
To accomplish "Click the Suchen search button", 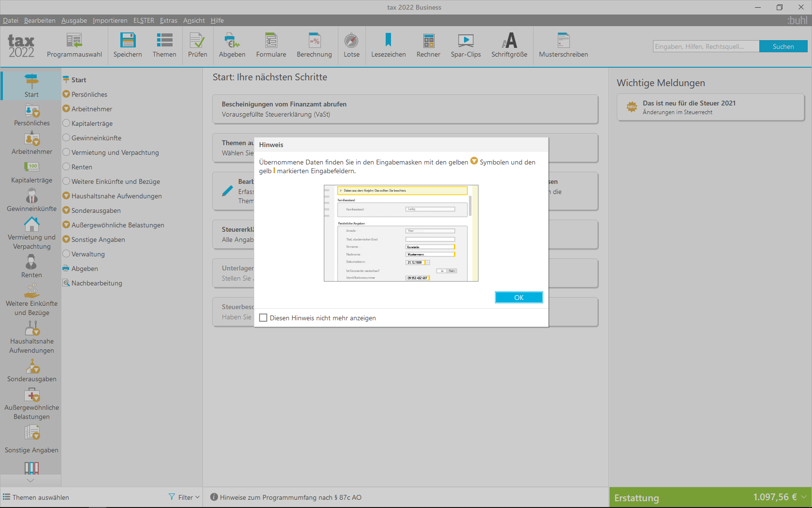I will tap(783, 46).
